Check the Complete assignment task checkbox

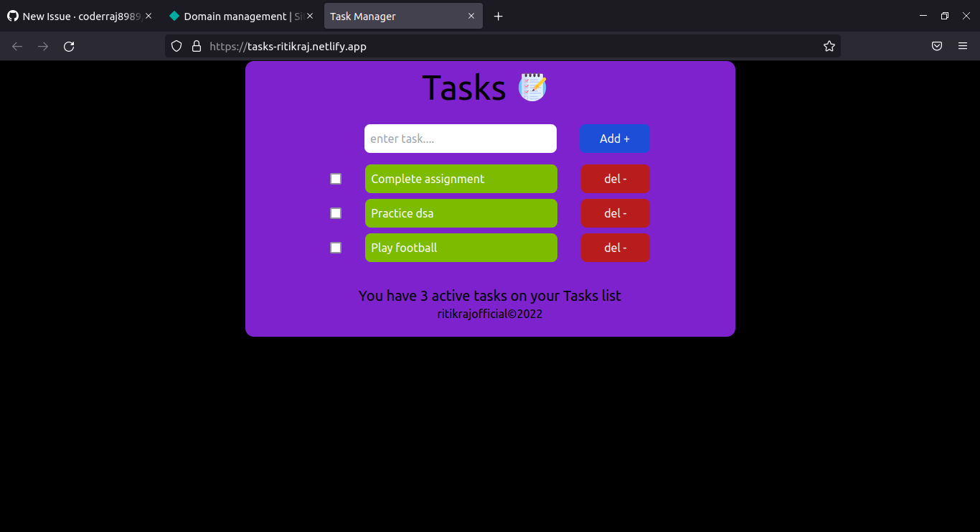(x=335, y=178)
